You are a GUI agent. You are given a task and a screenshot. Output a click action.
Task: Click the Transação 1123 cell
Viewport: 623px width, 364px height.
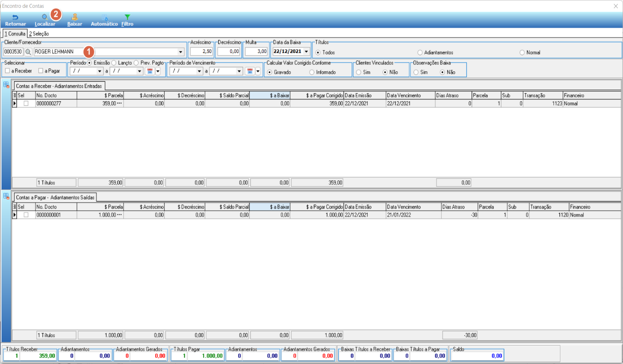coord(543,103)
